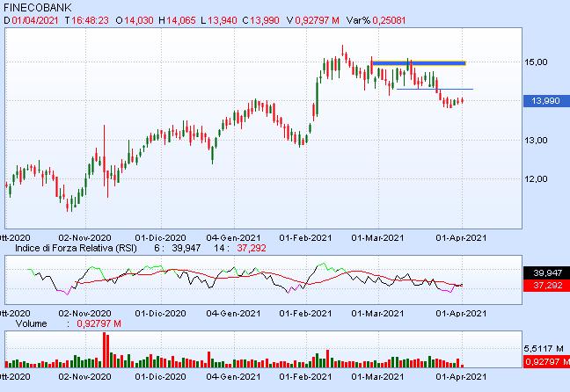Click the 02-Nov-2020 label under RSI panel
Viewport: 570px width, 392px height.
click(84, 314)
